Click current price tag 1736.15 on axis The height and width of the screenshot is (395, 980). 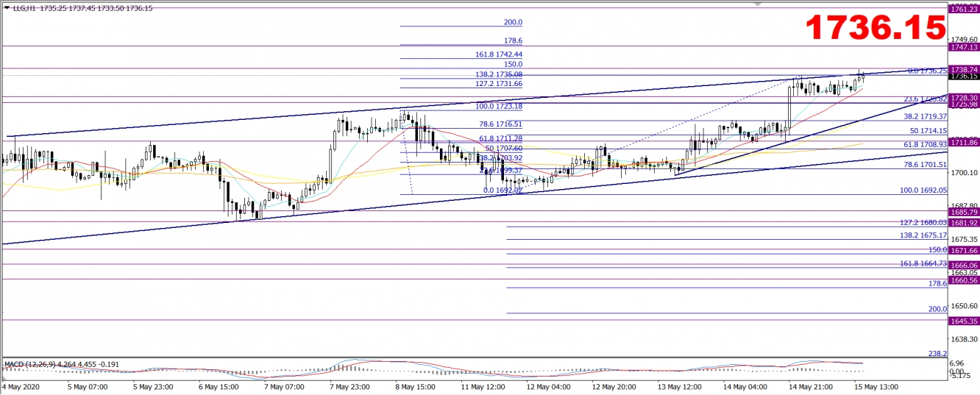963,76
